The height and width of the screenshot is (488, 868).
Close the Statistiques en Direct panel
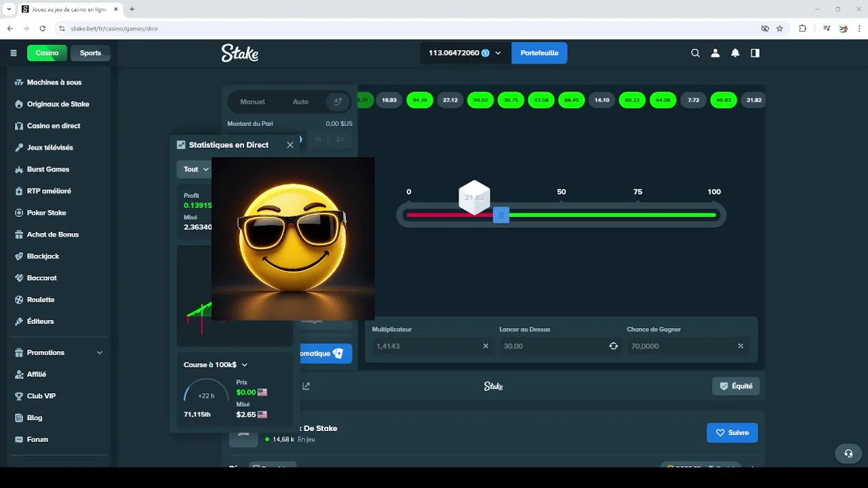coord(290,144)
